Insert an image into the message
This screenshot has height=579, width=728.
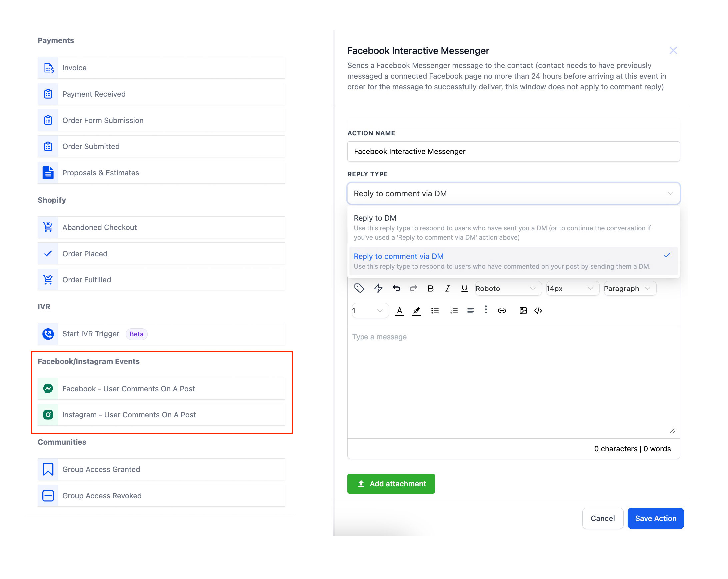[523, 311]
